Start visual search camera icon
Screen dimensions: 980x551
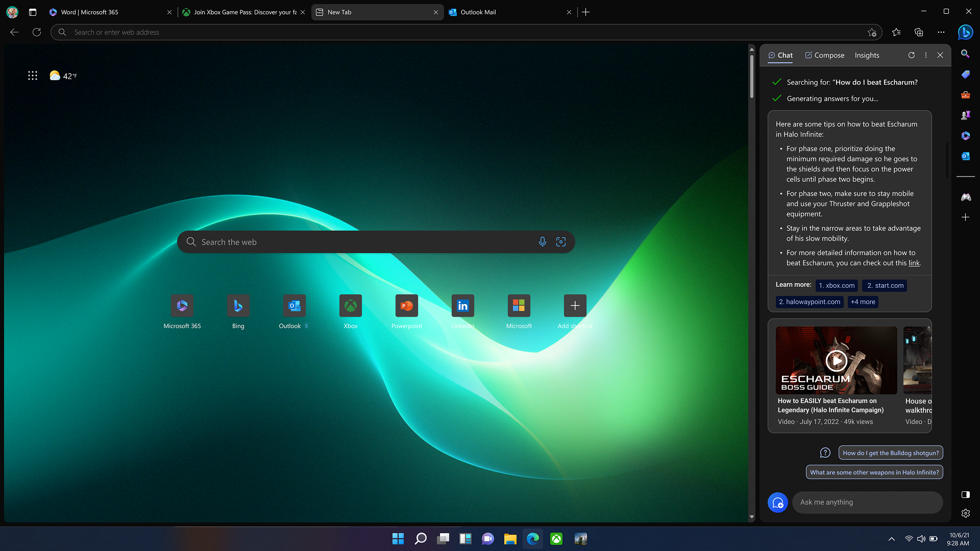(561, 242)
